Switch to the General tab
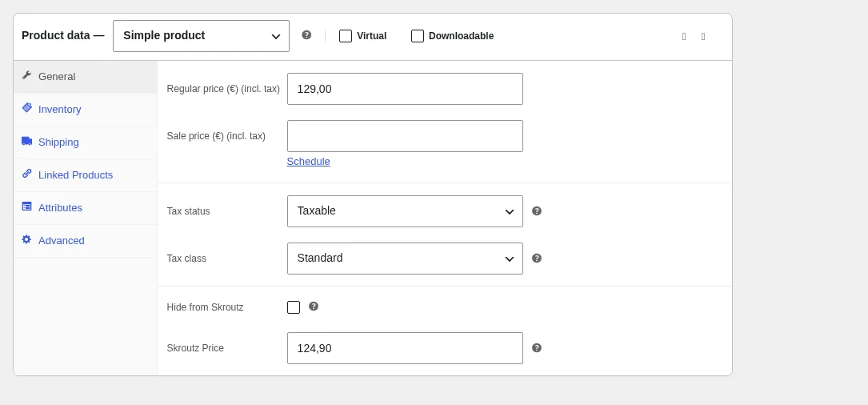The image size is (868, 405). point(86,77)
